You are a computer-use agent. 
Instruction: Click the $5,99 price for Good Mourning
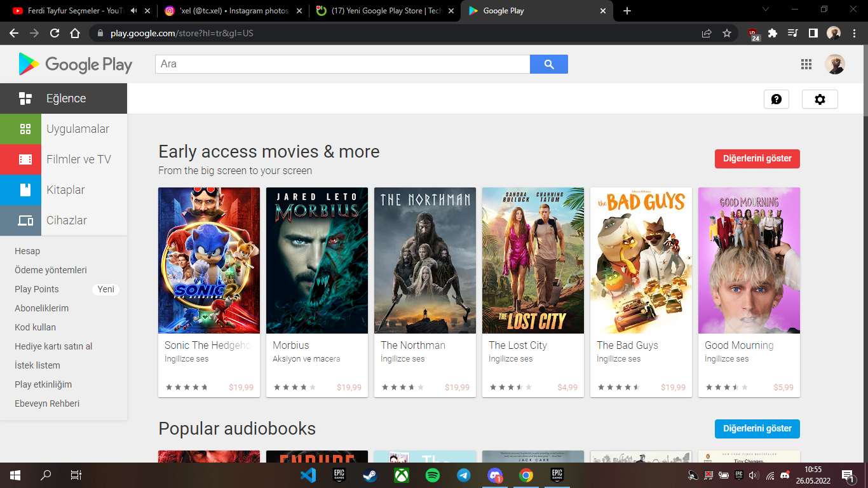pyautogui.click(x=783, y=387)
